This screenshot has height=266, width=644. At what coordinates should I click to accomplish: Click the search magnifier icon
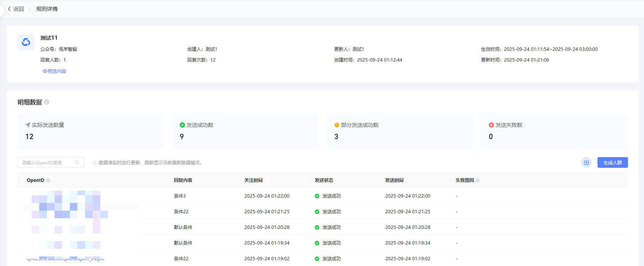click(x=77, y=162)
